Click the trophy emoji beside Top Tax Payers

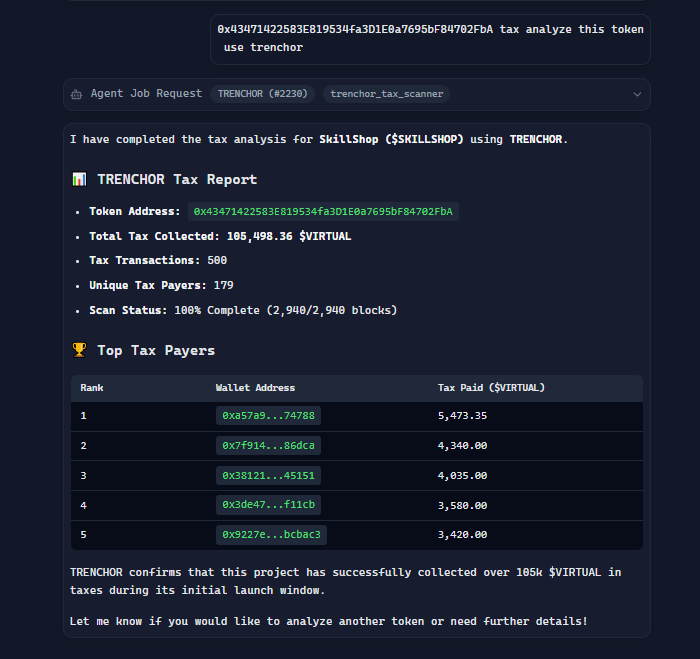(79, 350)
